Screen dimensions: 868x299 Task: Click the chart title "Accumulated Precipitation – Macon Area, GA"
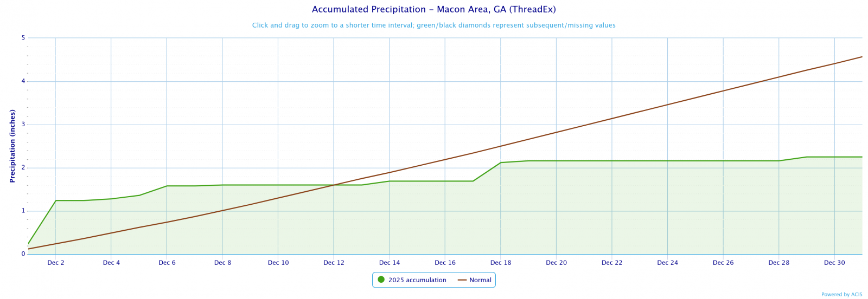coord(433,9)
